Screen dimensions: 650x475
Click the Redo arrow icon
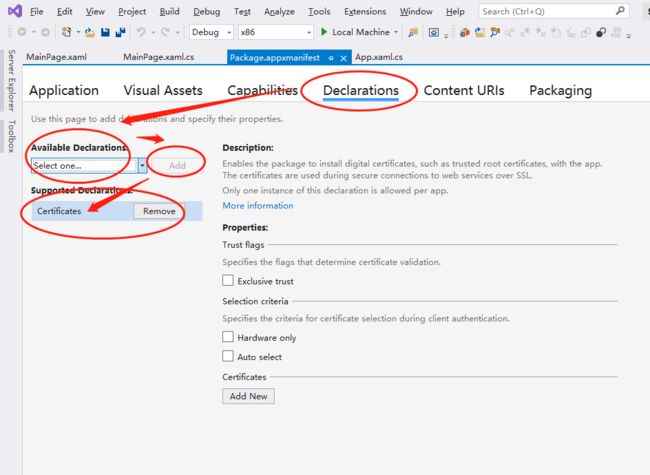165,32
